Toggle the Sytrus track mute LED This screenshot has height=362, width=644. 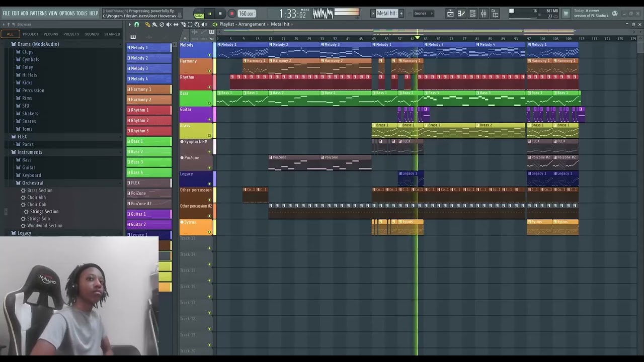[x=209, y=232]
